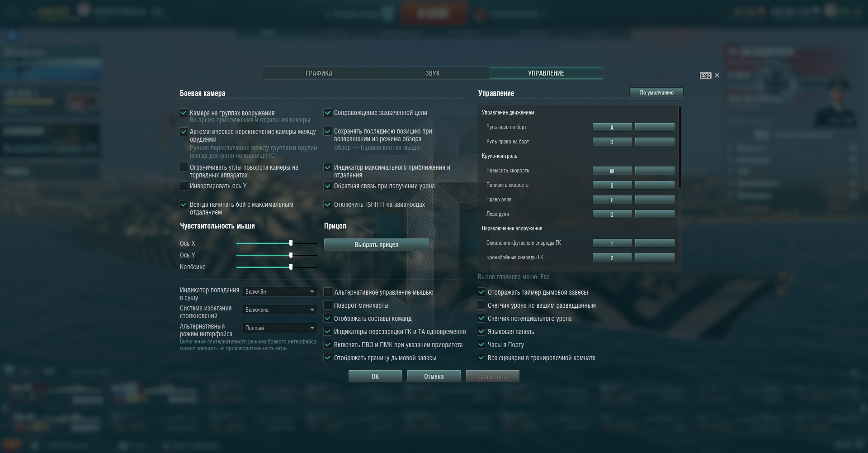Toggle Сохранять последнюю позицию checkbox
Screen dimensions: 868x453
(328, 131)
